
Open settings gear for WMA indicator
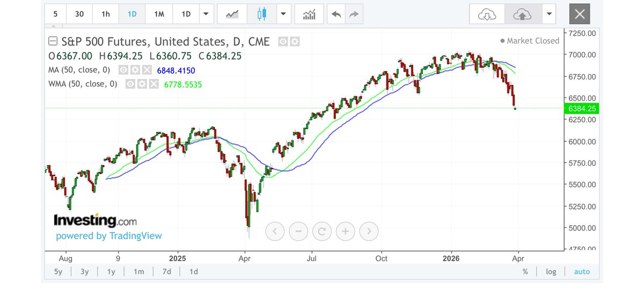[142, 84]
